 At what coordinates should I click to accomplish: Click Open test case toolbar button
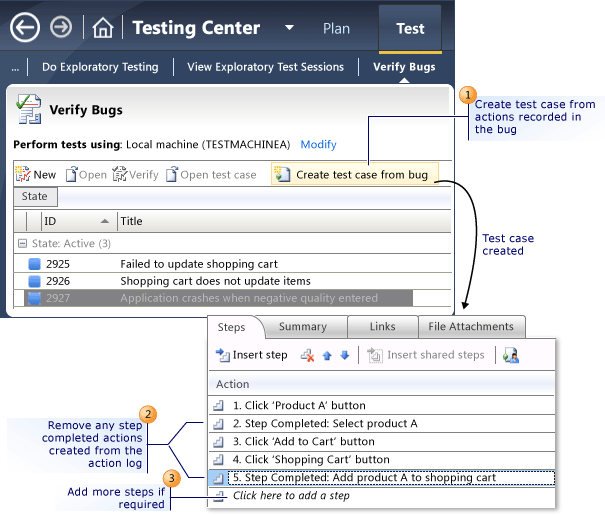[211, 174]
